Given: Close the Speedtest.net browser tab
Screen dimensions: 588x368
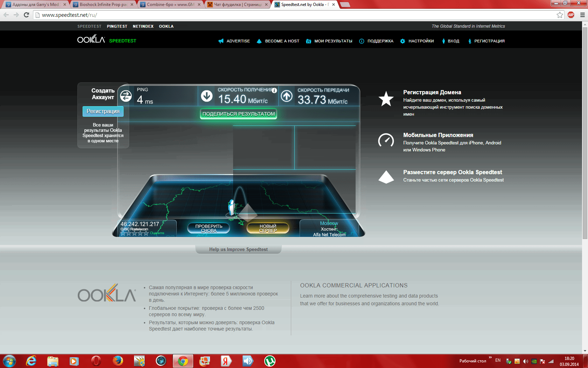Looking at the screenshot, I should 334,5.
